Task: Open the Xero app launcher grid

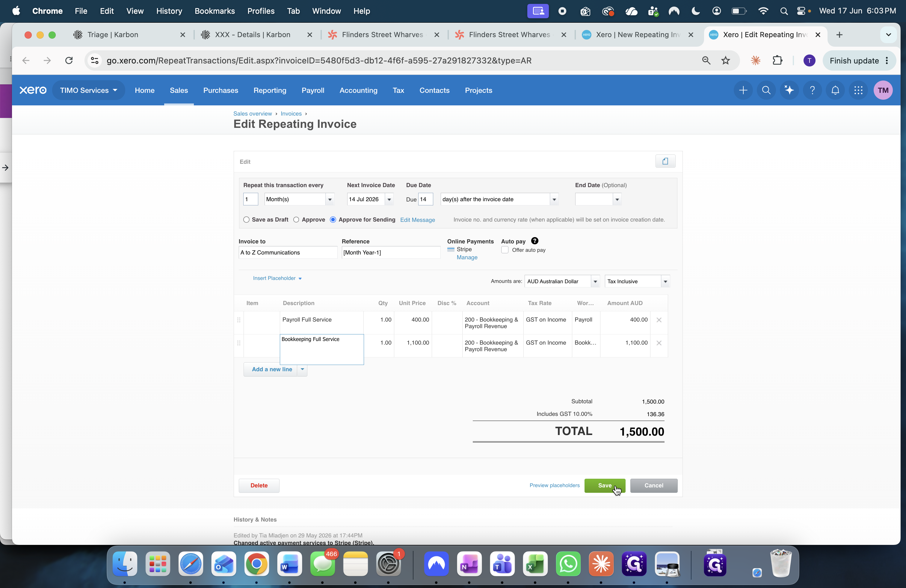Action: (858, 90)
